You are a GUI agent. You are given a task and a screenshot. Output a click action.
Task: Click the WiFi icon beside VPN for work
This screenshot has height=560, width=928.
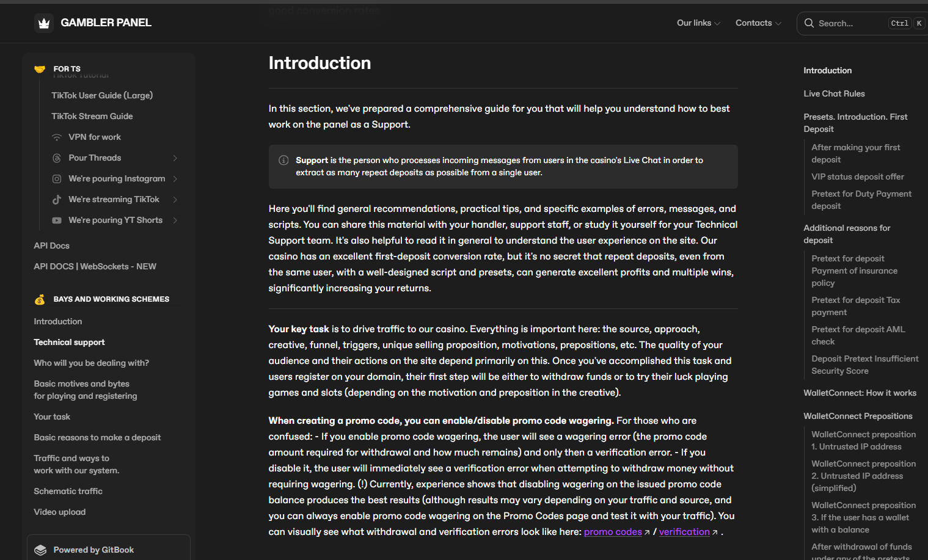[56, 137]
